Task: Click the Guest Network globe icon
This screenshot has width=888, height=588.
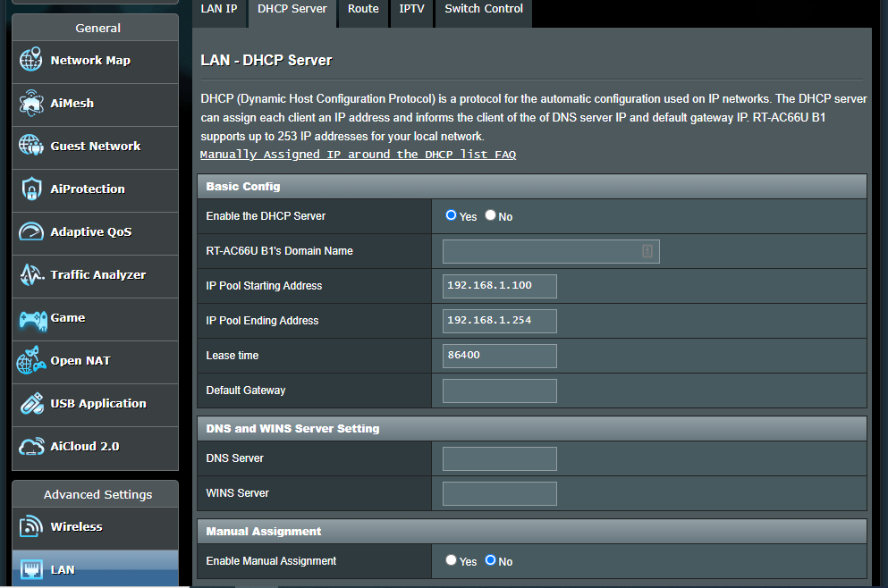Action: point(31,146)
